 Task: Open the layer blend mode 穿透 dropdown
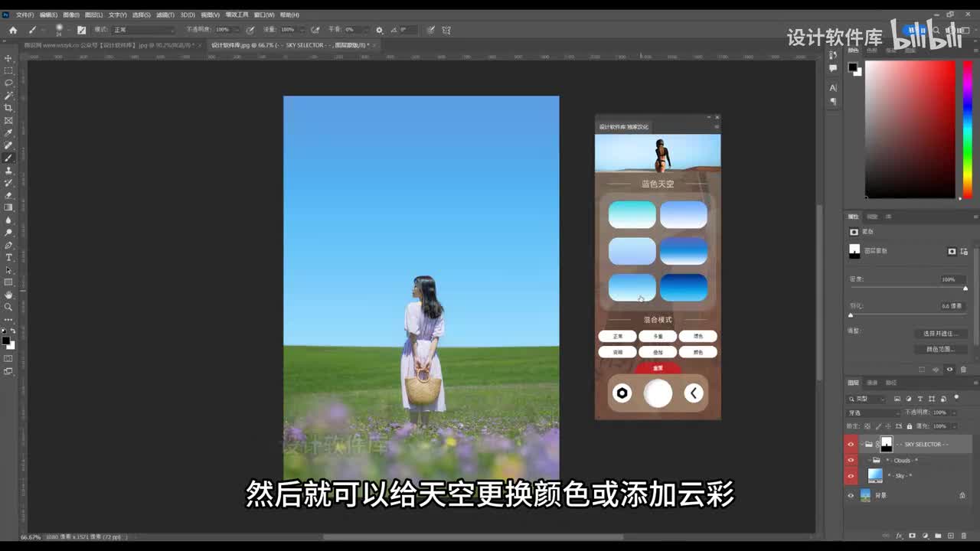(x=873, y=412)
